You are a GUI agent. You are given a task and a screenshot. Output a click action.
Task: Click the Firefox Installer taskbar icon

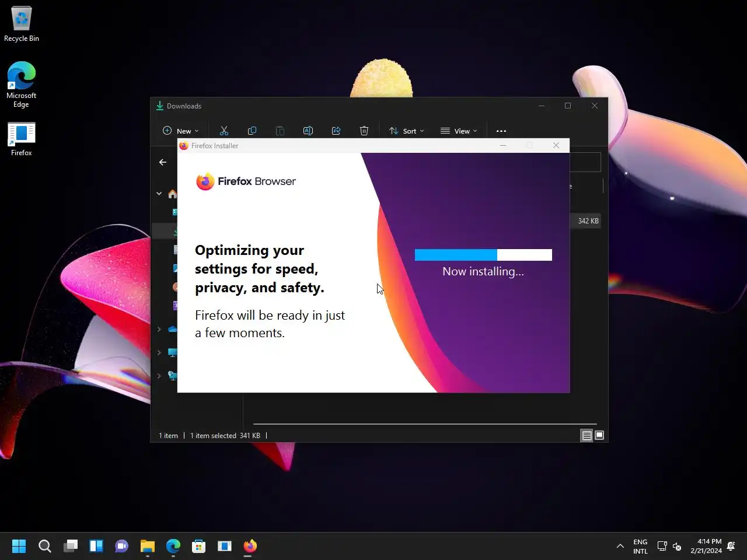click(250, 546)
